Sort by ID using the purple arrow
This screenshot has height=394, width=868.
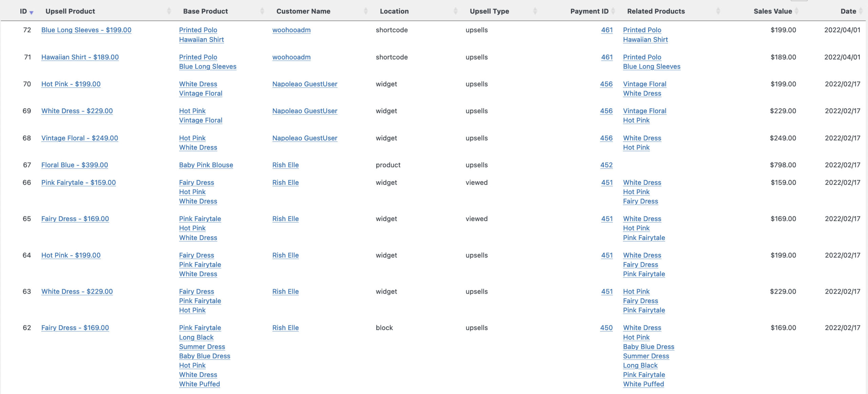point(31,13)
